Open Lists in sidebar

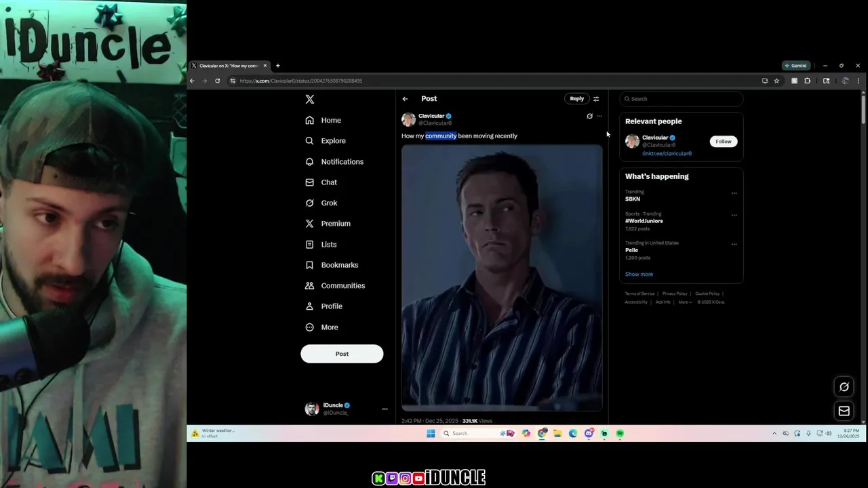pos(321,244)
